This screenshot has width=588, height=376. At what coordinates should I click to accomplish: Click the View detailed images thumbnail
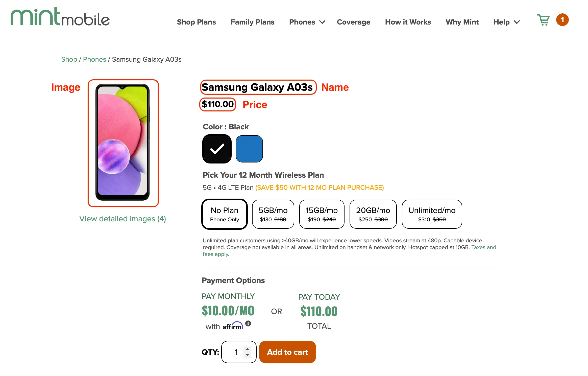[x=122, y=219]
